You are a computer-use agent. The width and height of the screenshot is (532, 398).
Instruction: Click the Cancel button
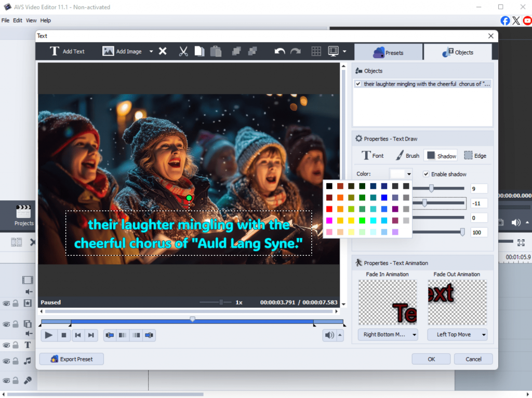click(x=473, y=359)
